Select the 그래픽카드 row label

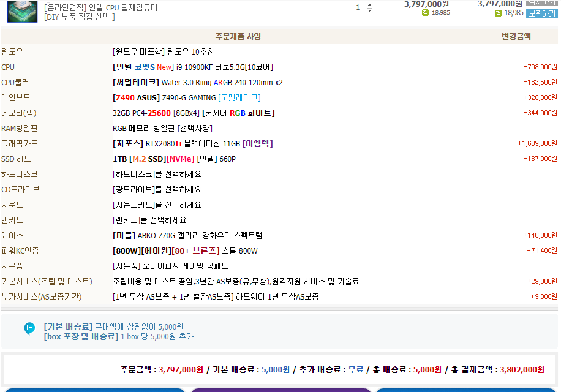click(x=20, y=144)
